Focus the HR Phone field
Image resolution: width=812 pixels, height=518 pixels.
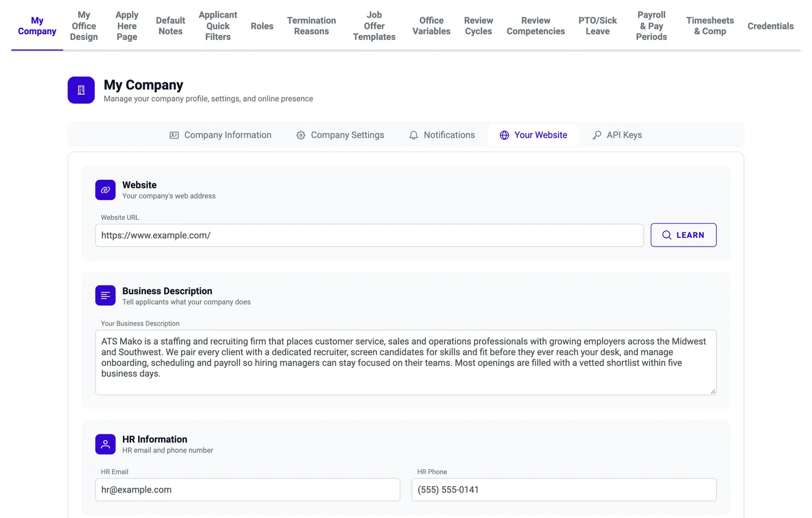[564, 490]
